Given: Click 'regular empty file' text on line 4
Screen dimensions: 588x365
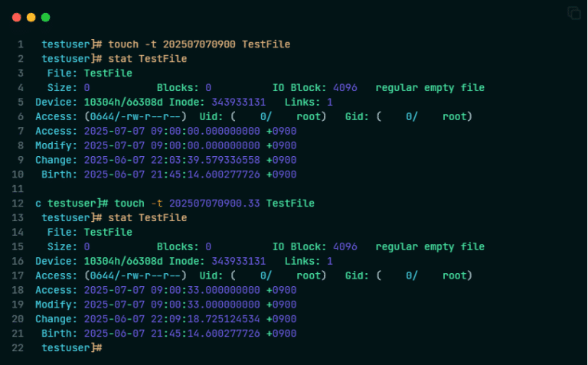Looking at the screenshot, I should (x=430, y=88).
